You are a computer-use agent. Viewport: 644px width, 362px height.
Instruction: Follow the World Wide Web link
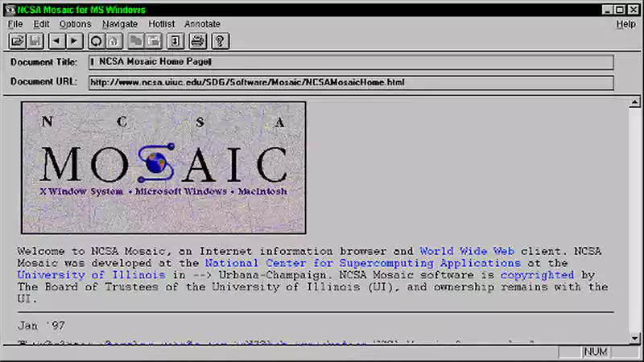point(467,251)
